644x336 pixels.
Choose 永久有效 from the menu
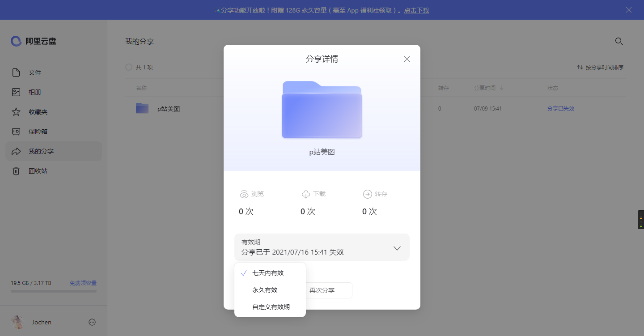(x=265, y=290)
